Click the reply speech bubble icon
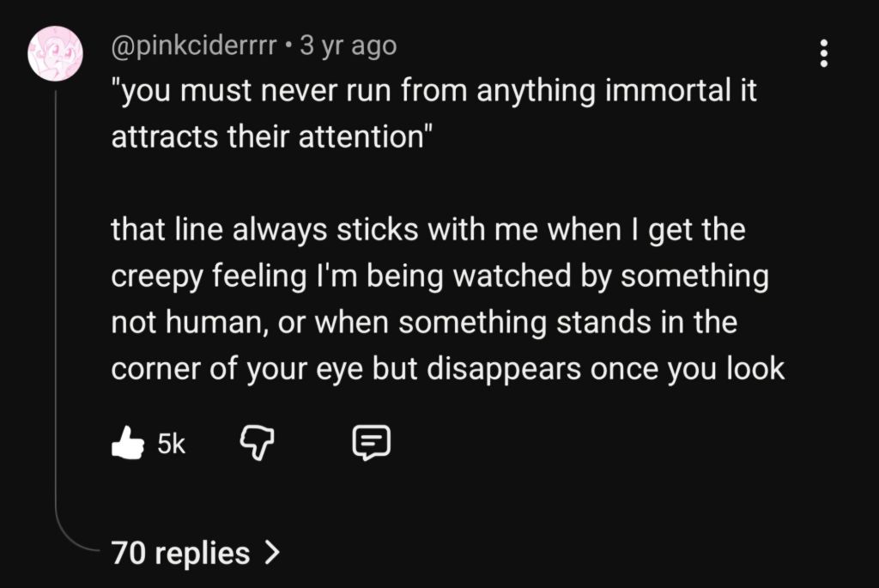 pyautogui.click(x=372, y=443)
